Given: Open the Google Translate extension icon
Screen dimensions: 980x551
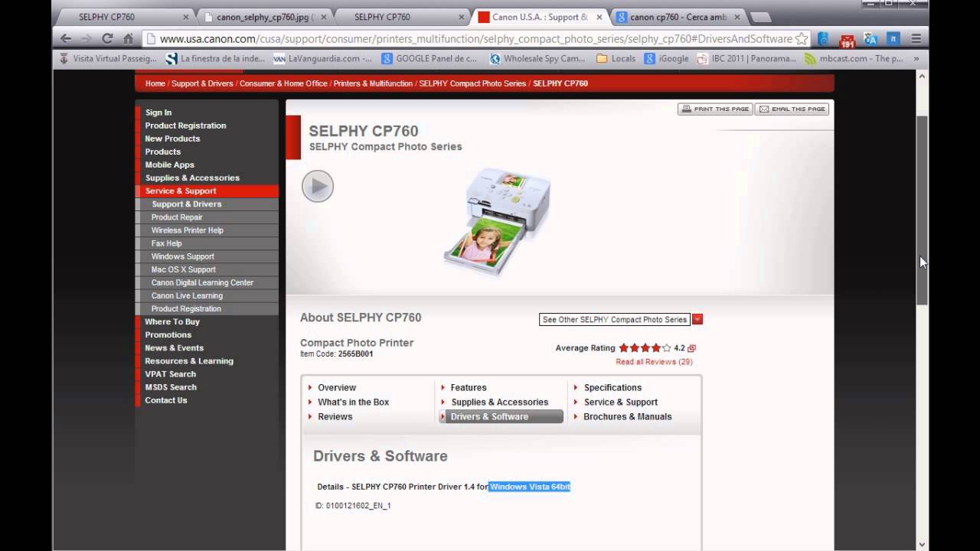Looking at the screenshot, I should tap(871, 39).
